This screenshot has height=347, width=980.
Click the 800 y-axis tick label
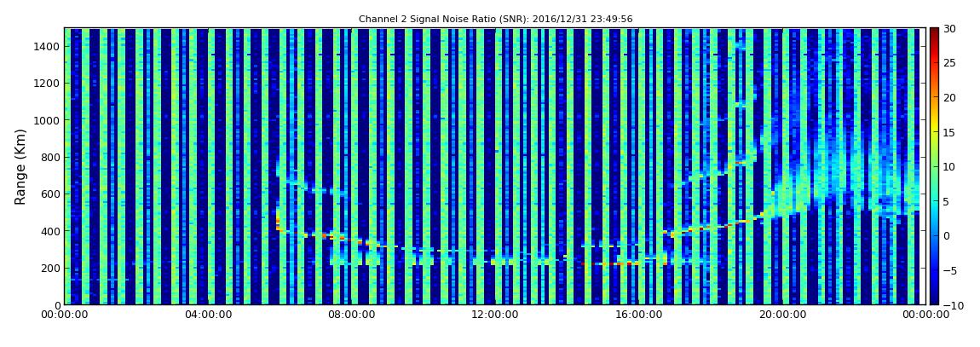coord(50,157)
